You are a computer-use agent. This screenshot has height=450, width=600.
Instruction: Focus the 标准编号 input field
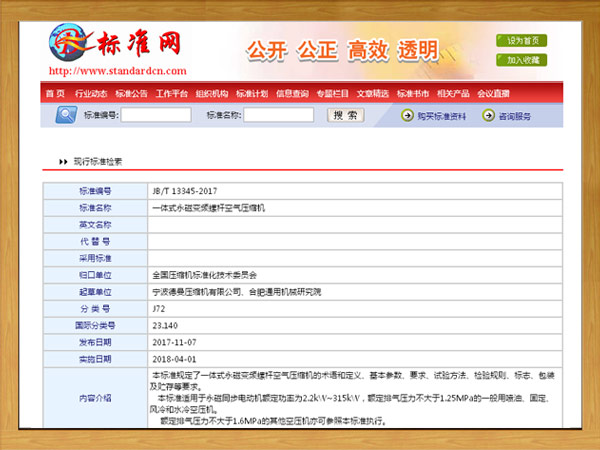(156, 115)
